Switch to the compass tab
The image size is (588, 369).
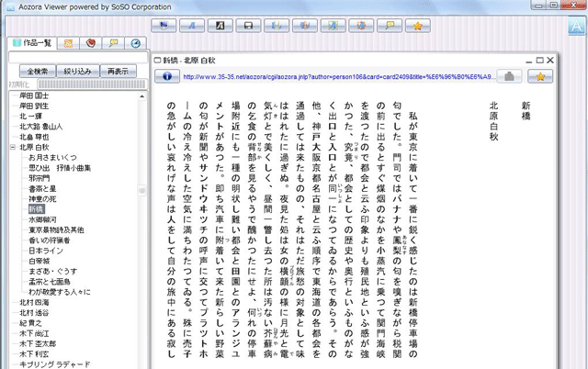point(135,43)
